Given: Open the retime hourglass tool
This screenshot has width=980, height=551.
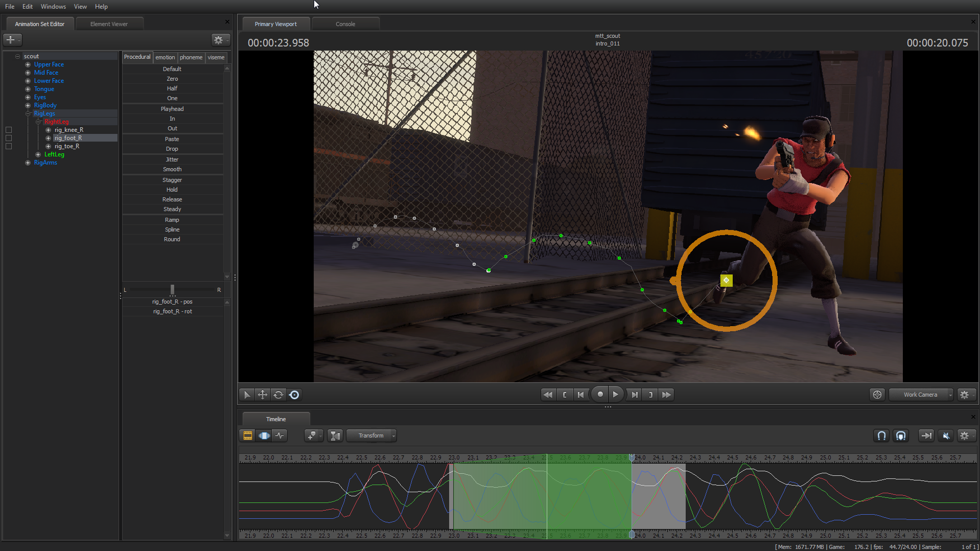Looking at the screenshot, I should pyautogui.click(x=335, y=435).
